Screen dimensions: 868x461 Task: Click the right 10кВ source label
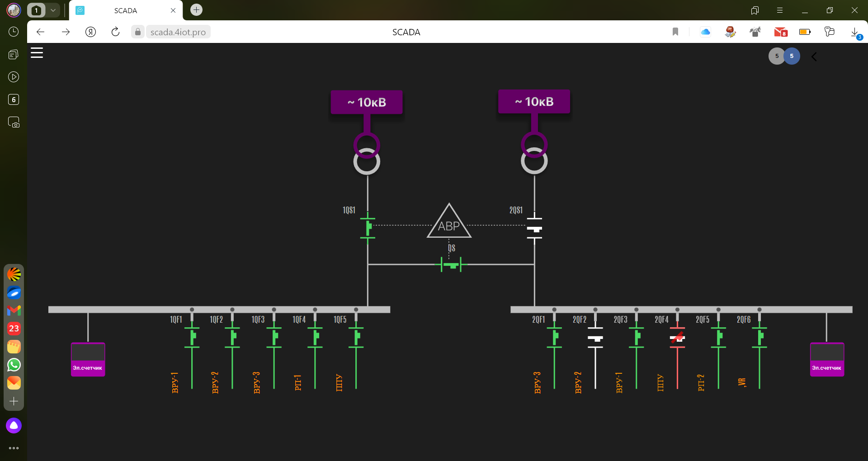pos(534,102)
